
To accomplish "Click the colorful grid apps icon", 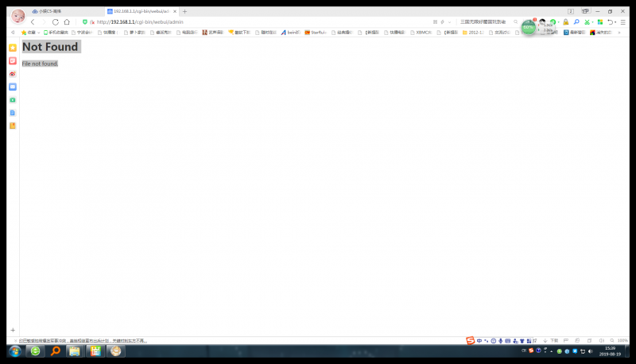I will click(599, 22).
